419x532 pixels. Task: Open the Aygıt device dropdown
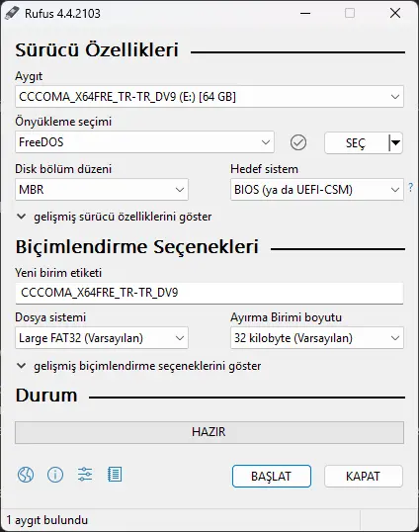209,97
